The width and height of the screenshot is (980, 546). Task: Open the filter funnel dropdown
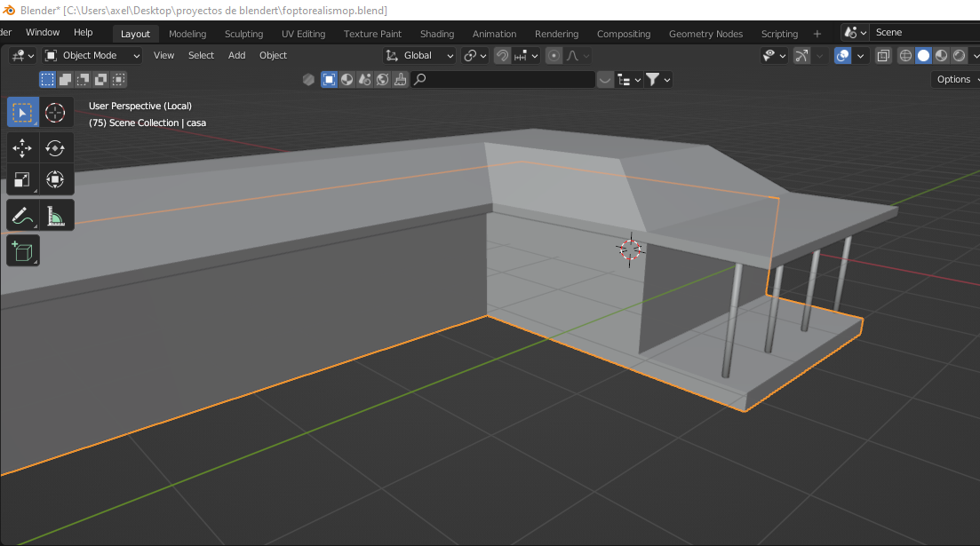658,79
